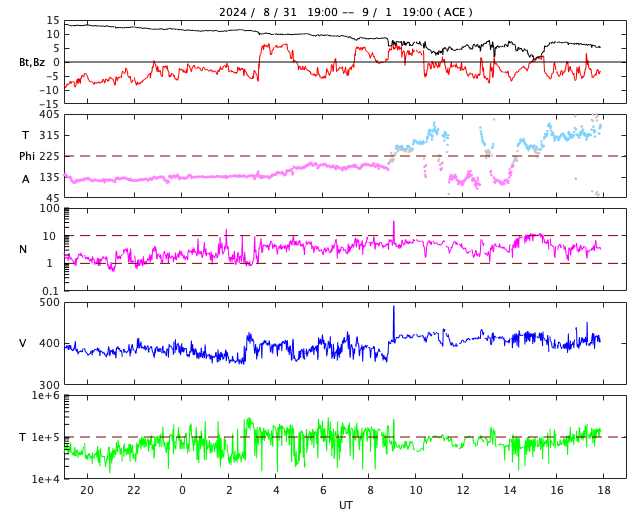640x512 pixels.
Task: Click the 2 hour label on the time axis
Action: 229,490
